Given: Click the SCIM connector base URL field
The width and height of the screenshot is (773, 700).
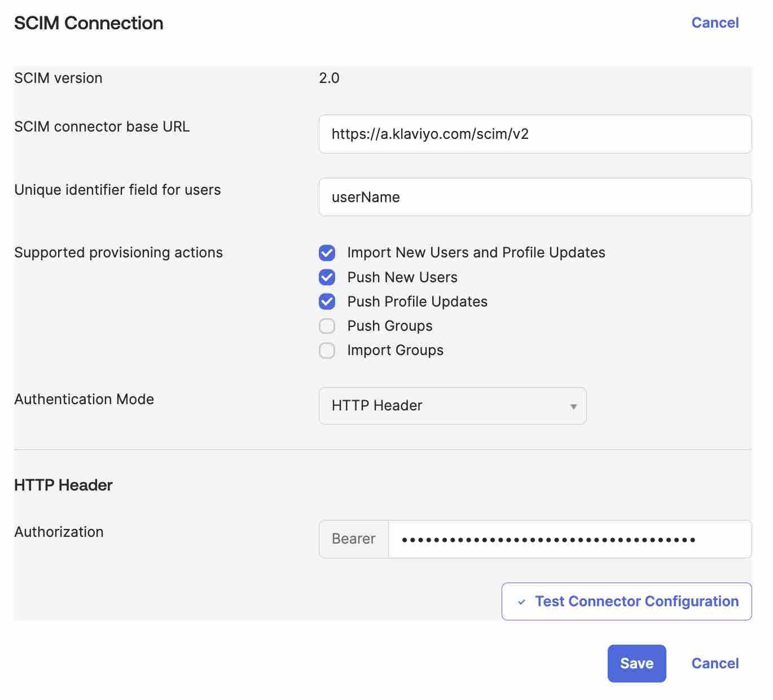Looking at the screenshot, I should tap(534, 134).
